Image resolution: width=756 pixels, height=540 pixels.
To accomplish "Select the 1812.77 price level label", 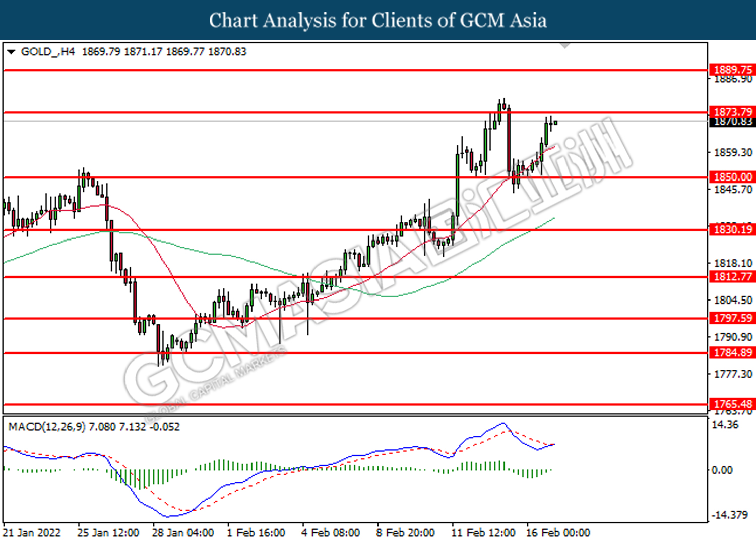I will [732, 277].
